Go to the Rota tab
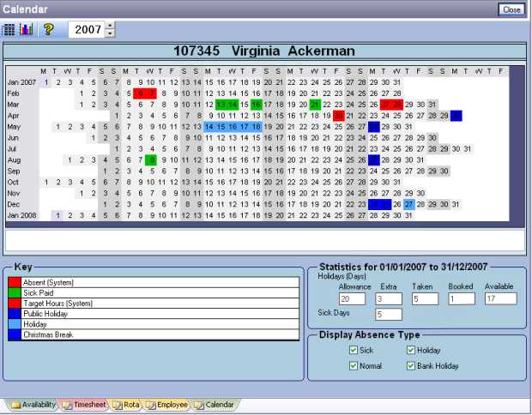Screen dimensions: 532x415 click(x=125, y=404)
